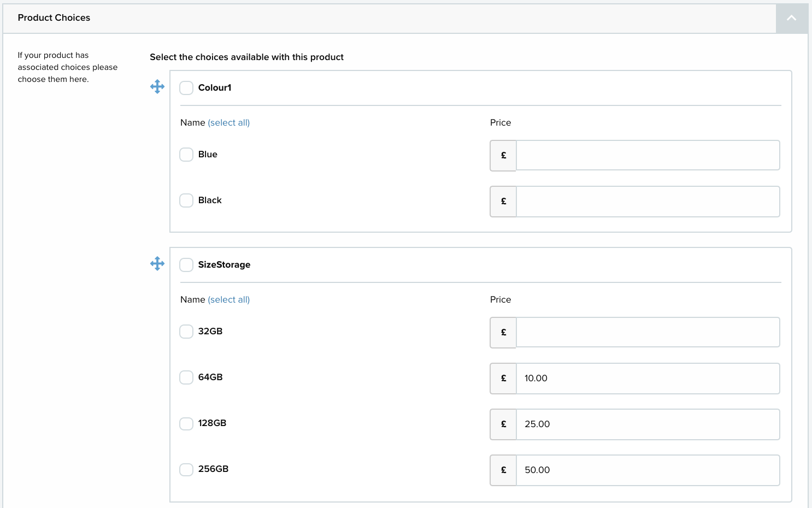Enable the Black colour choice
812x508 pixels.
[186, 200]
